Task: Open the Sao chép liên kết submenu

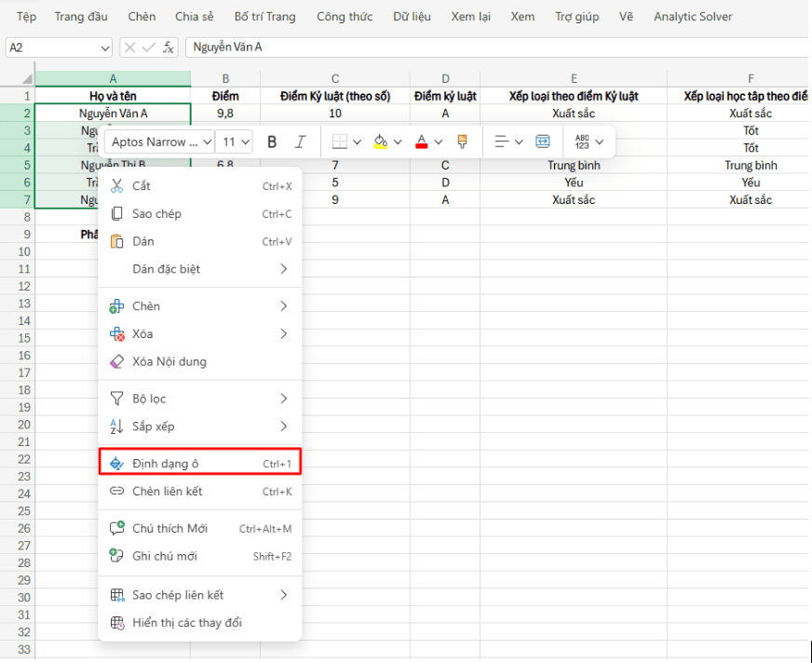Action: (200, 595)
